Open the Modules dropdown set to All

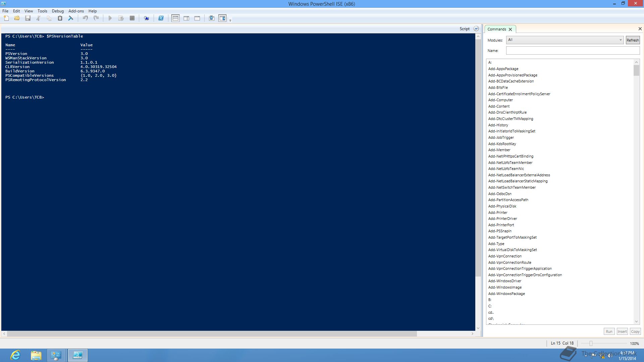(565, 40)
